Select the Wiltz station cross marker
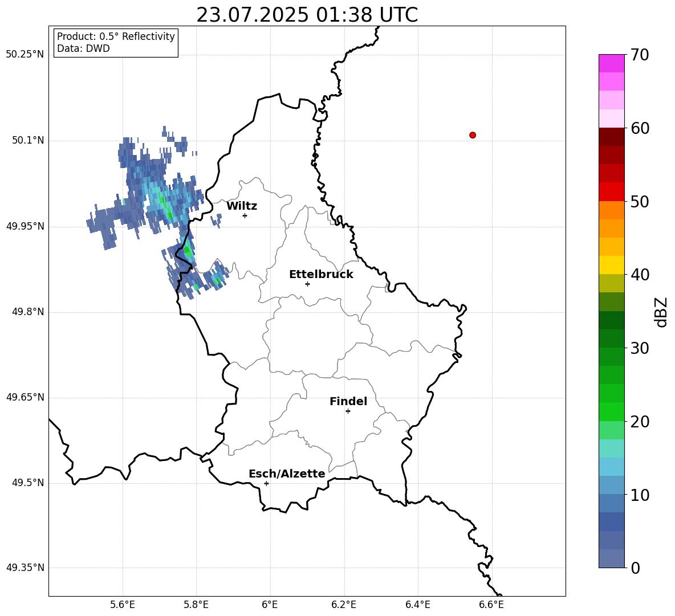Viewport: 675px width, 616px height. pyautogui.click(x=245, y=215)
